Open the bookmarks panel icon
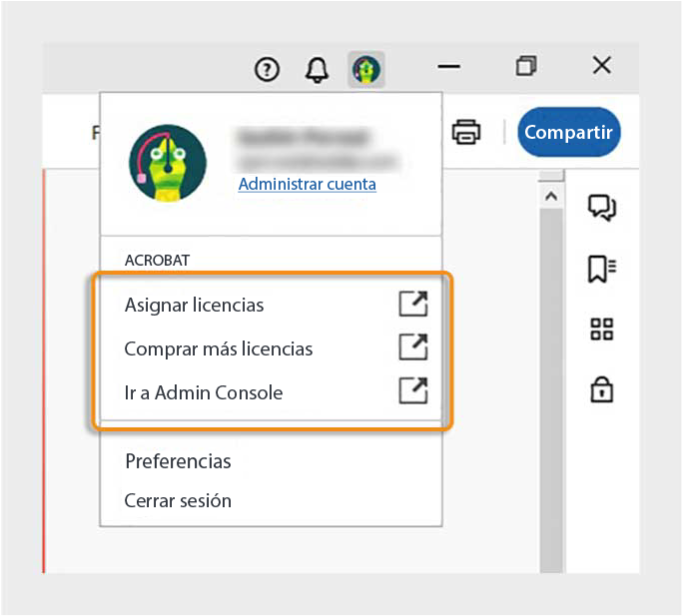The height and width of the screenshot is (616, 682). [602, 269]
